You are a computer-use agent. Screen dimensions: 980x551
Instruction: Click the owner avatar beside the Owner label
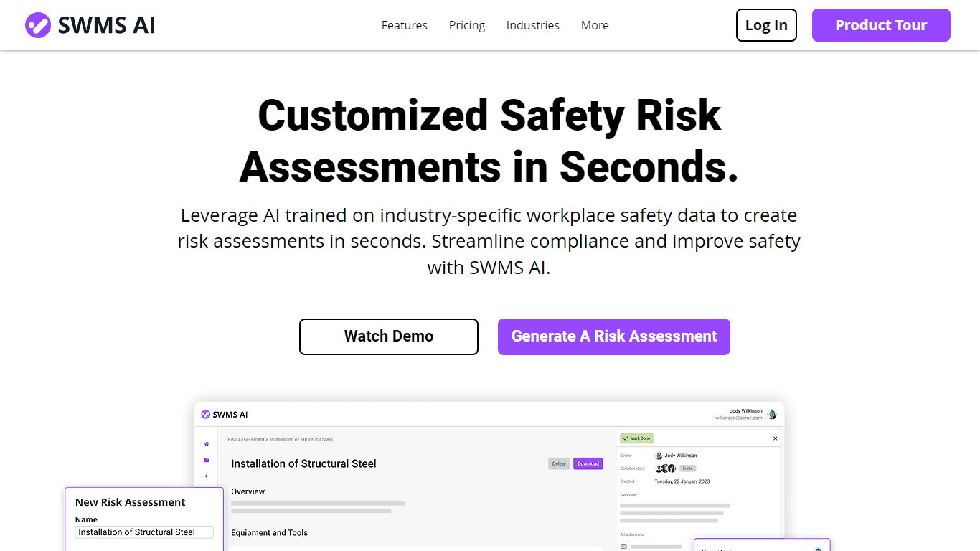(x=659, y=456)
